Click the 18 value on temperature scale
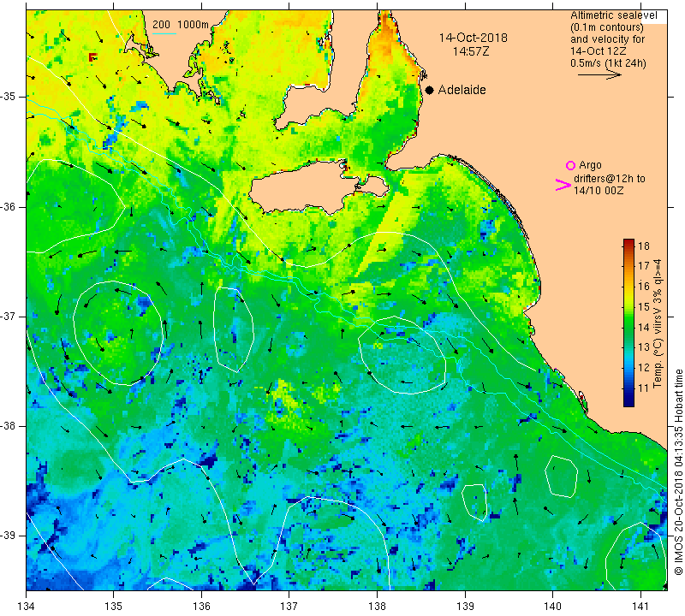The height and width of the screenshot is (616, 685). 644,246
